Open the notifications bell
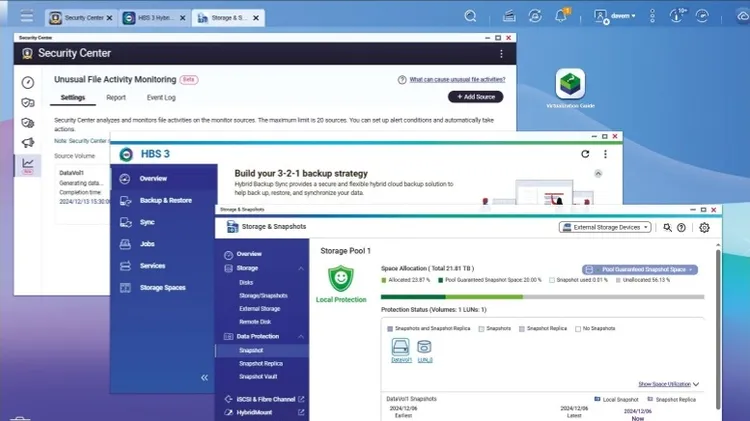 [x=561, y=17]
